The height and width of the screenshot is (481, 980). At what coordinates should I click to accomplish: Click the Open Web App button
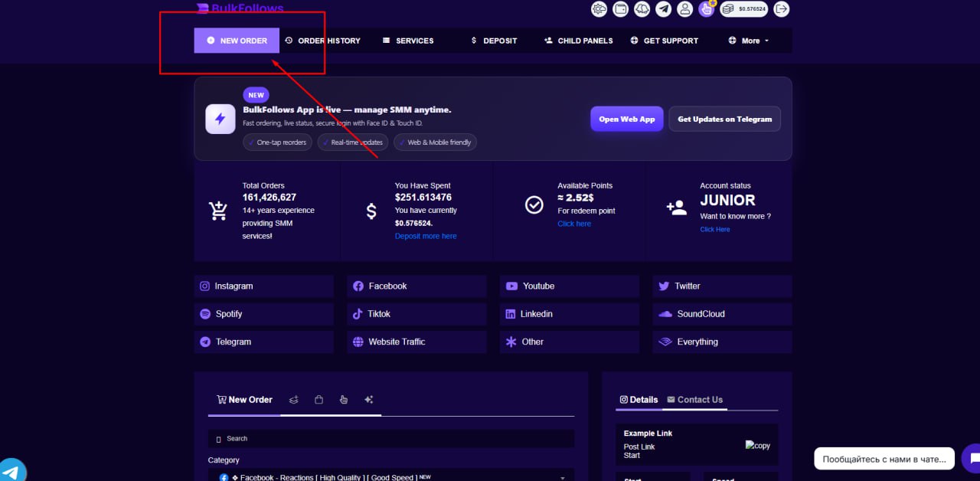point(627,119)
